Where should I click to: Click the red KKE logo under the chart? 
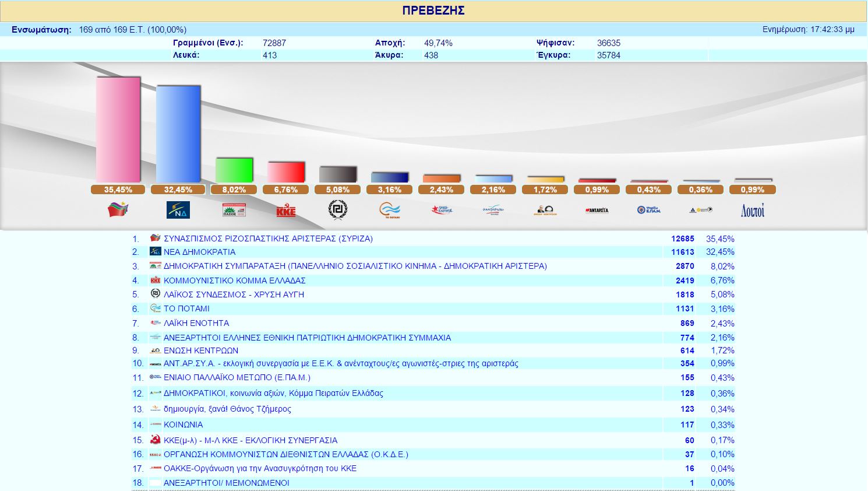coord(286,211)
